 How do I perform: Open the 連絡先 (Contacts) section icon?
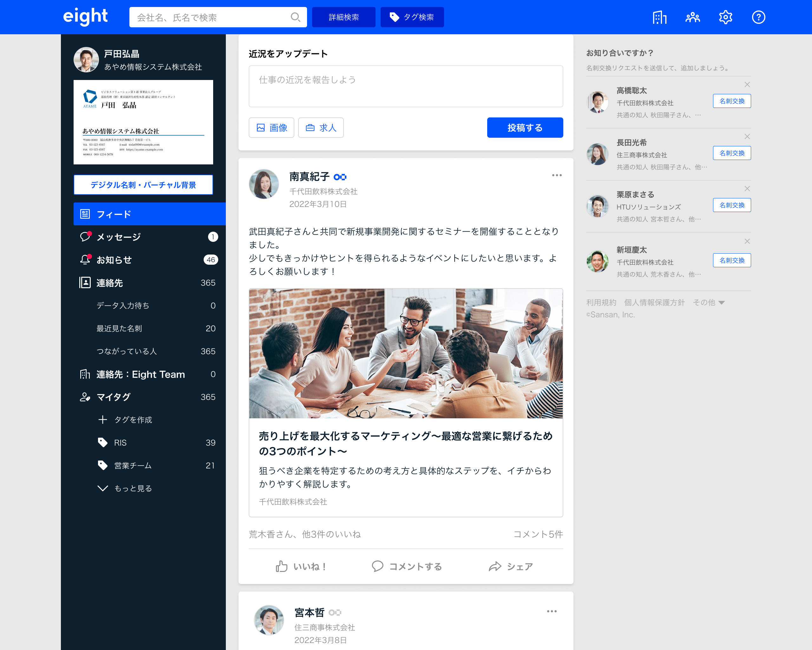click(x=84, y=282)
